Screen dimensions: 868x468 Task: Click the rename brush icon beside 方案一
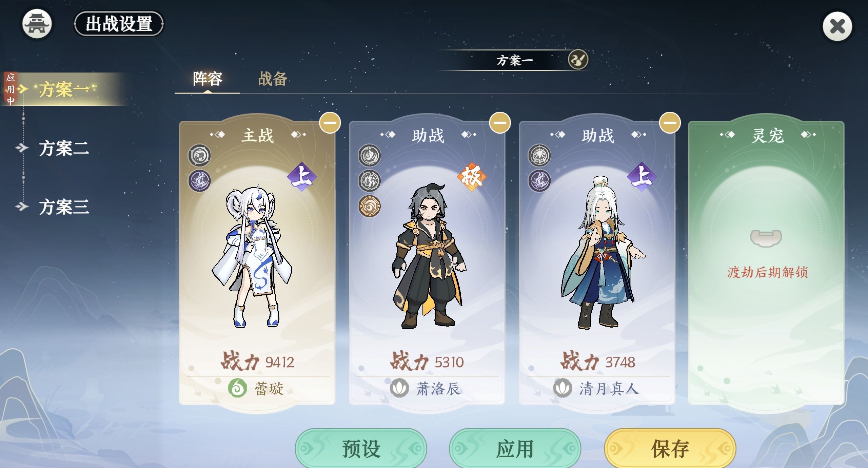(578, 60)
